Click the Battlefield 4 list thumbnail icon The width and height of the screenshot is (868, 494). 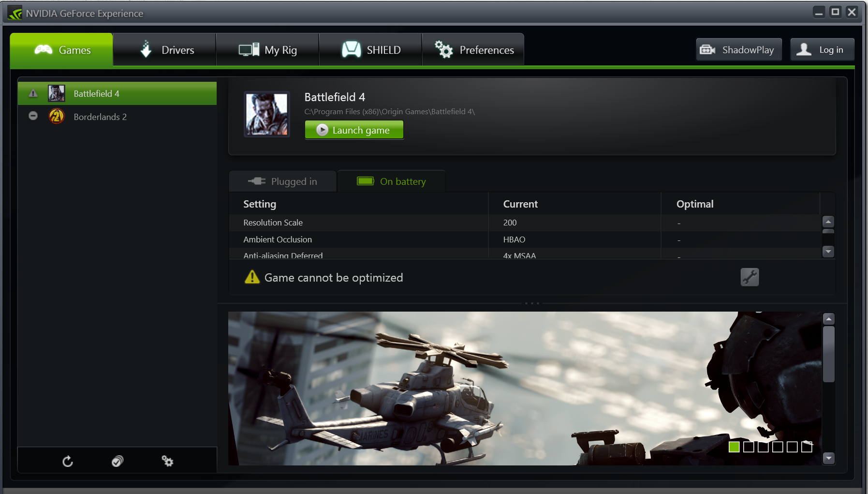tap(57, 93)
